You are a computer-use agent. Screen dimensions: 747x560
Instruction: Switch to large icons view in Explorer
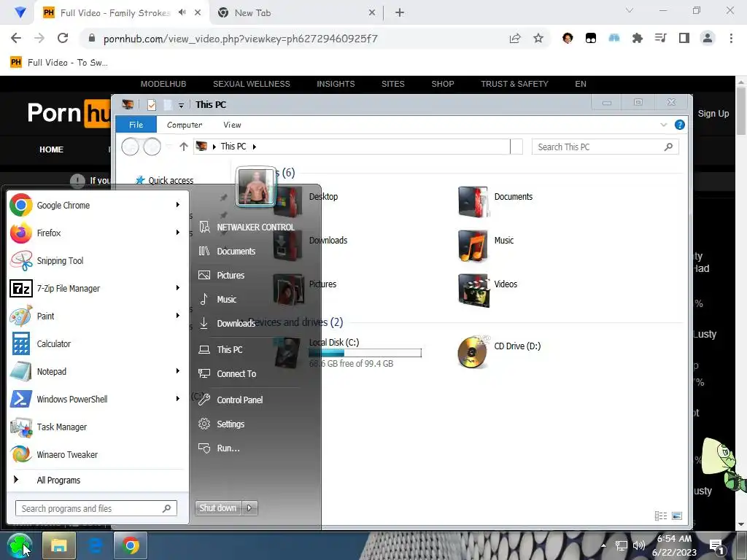pyautogui.click(x=677, y=516)
